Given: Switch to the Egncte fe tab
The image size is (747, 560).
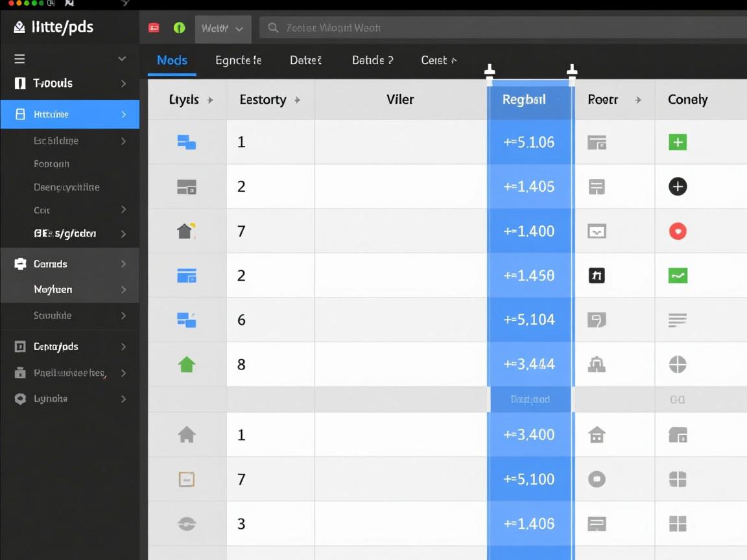Looking at the screenshot, I should tap(238, 60).
